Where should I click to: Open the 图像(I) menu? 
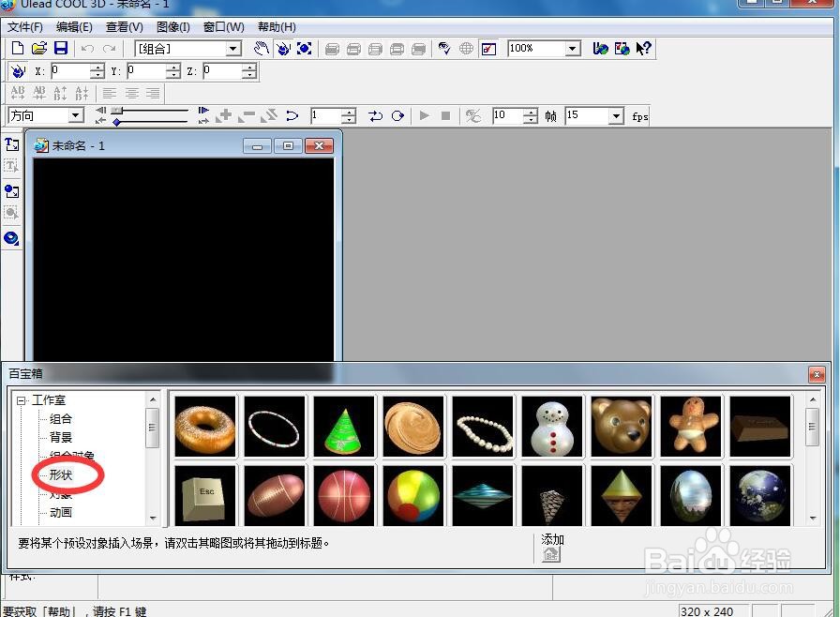(173, 27)
